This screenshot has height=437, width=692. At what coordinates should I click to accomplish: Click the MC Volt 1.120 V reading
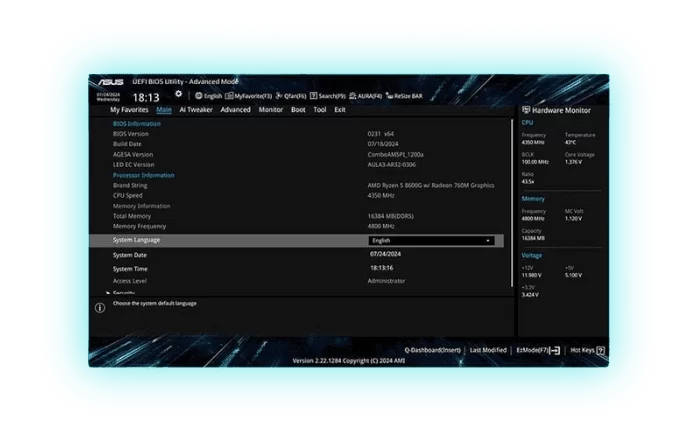coord(573,218)
